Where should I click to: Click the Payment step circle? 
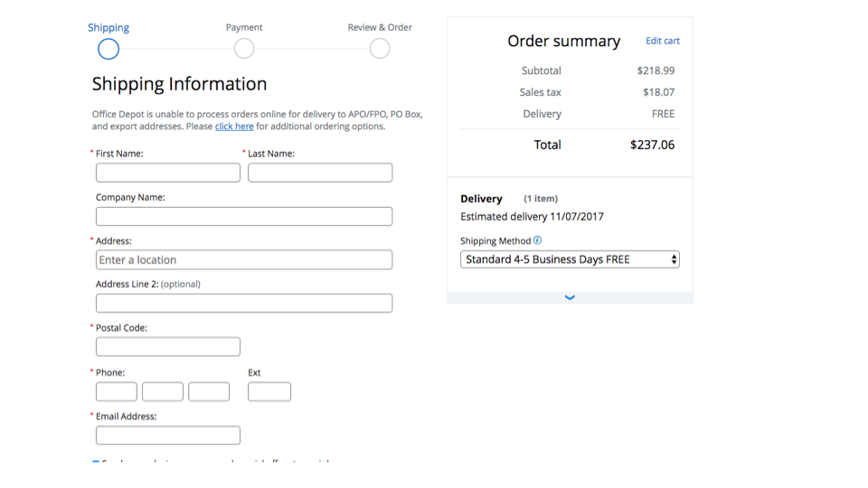pyautogui.click(x=244, y=49)
